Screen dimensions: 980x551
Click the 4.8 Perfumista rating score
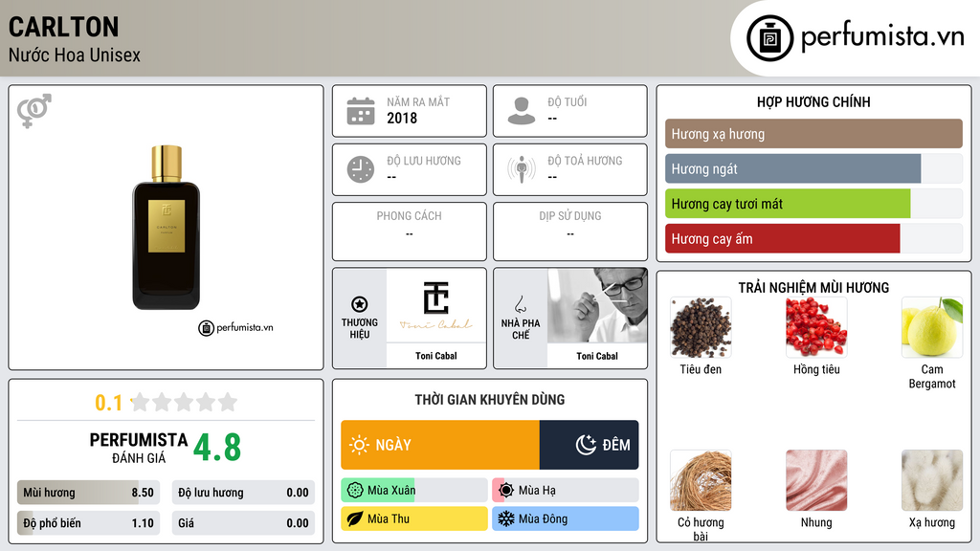click(217, 448)
